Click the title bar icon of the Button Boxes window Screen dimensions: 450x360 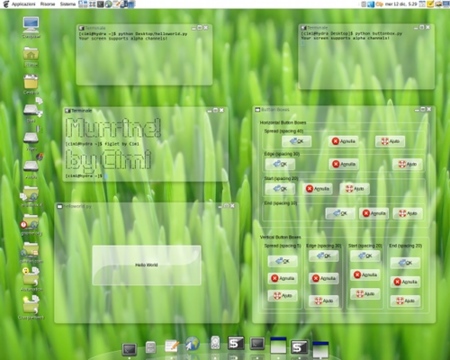[257, 109]
